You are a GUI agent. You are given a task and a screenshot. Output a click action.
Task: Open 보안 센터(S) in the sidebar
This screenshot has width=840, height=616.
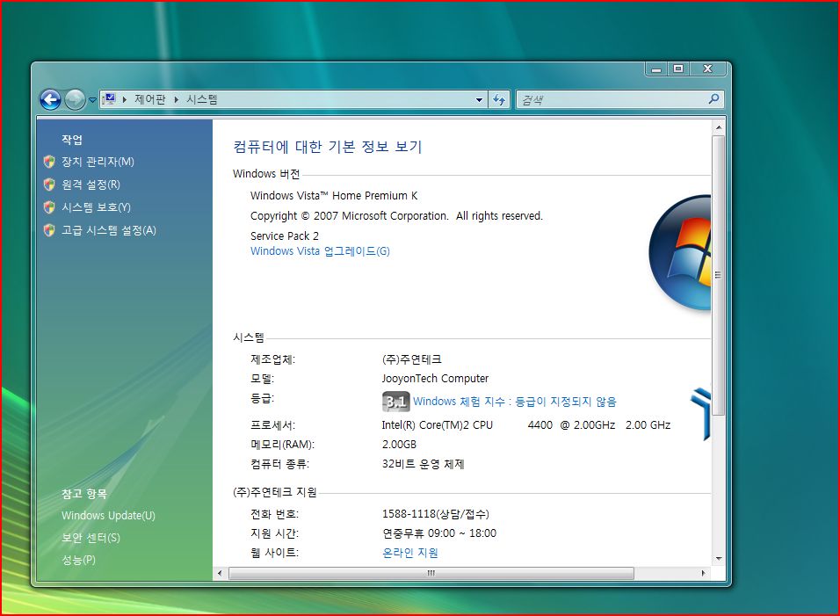click(x=91, y=538)
